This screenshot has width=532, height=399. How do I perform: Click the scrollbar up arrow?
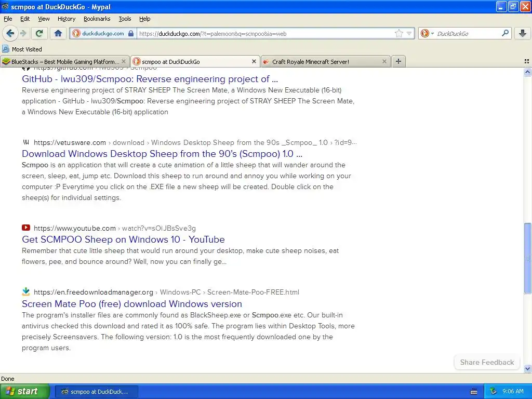(x=527, y=72)
